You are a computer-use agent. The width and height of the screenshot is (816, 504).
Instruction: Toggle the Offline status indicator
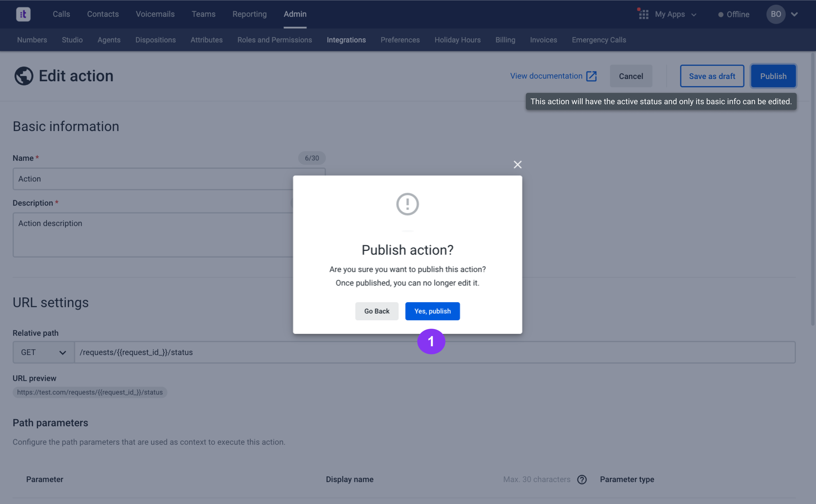point(733,14)
